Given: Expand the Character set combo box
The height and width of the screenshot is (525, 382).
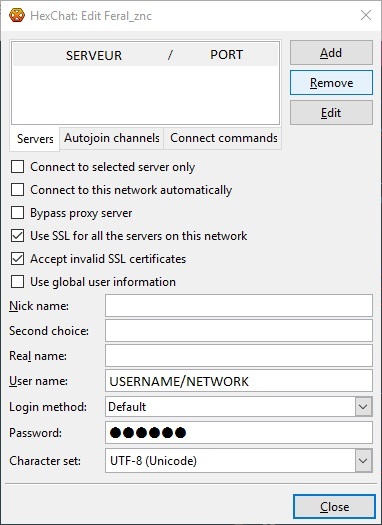Looking at the screenshot, I should tap(239, 461).
